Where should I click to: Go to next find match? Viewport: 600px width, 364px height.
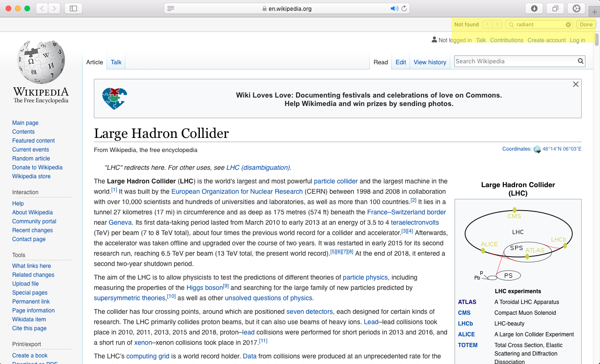(497, 24)
